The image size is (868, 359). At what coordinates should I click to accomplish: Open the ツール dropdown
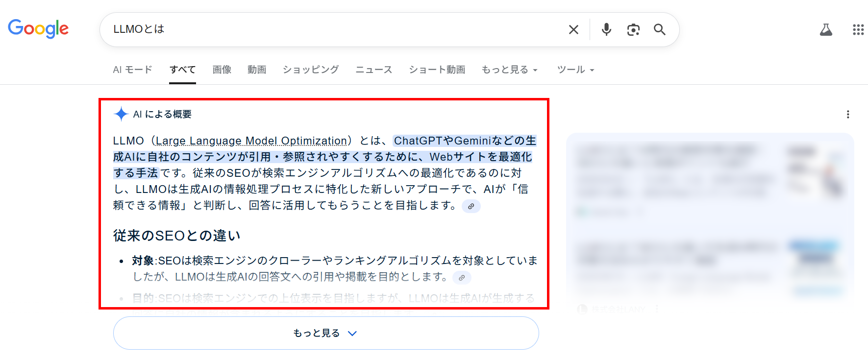point(575,70)
